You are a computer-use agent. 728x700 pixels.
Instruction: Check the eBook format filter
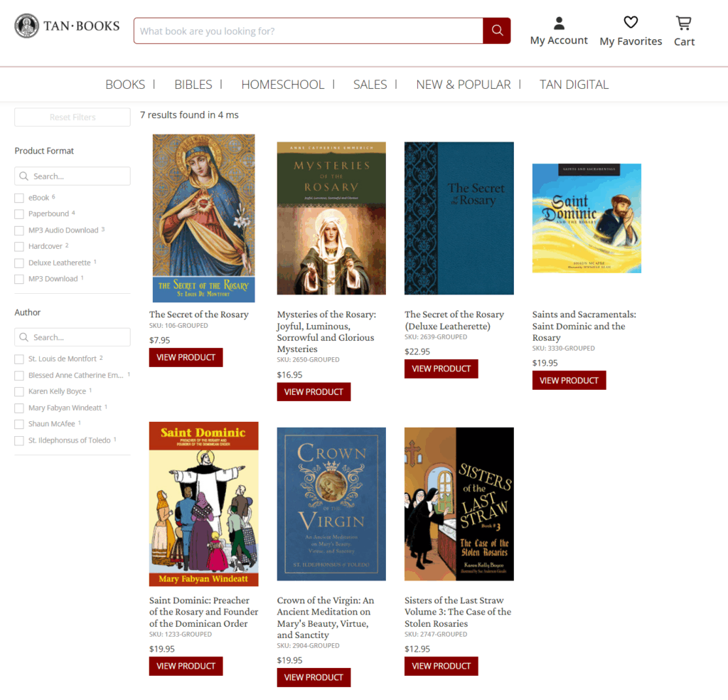tap(19, 198)
